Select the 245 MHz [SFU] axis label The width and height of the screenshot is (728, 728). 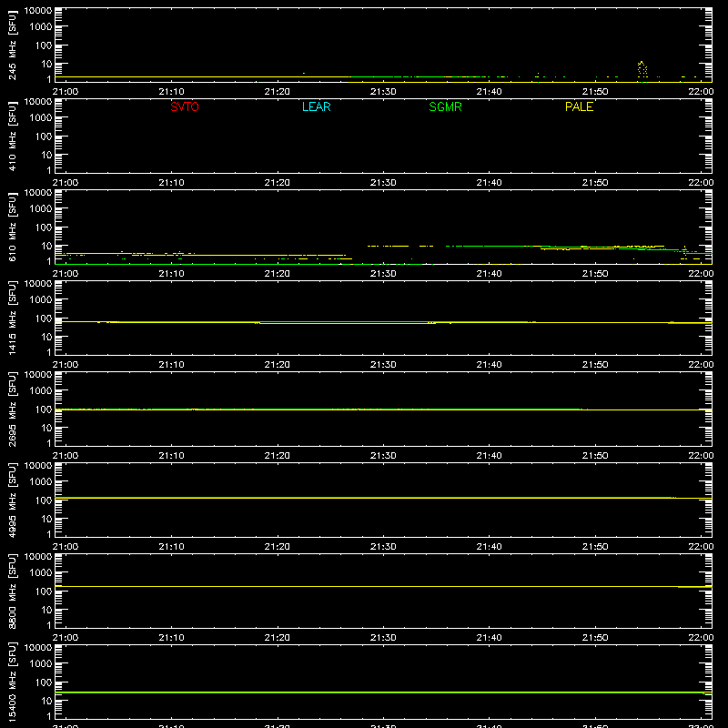pos(12,45)
